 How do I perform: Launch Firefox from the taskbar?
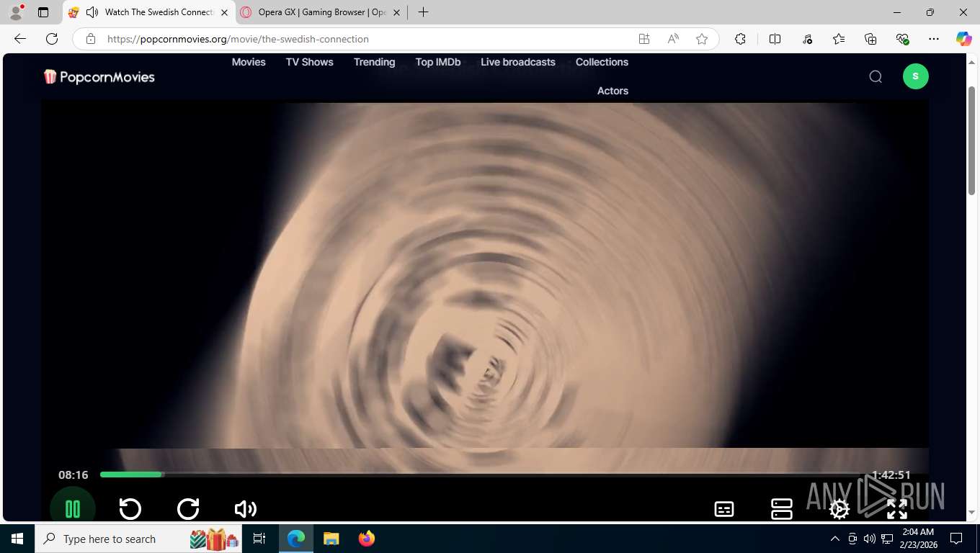[x=367, y=539]
